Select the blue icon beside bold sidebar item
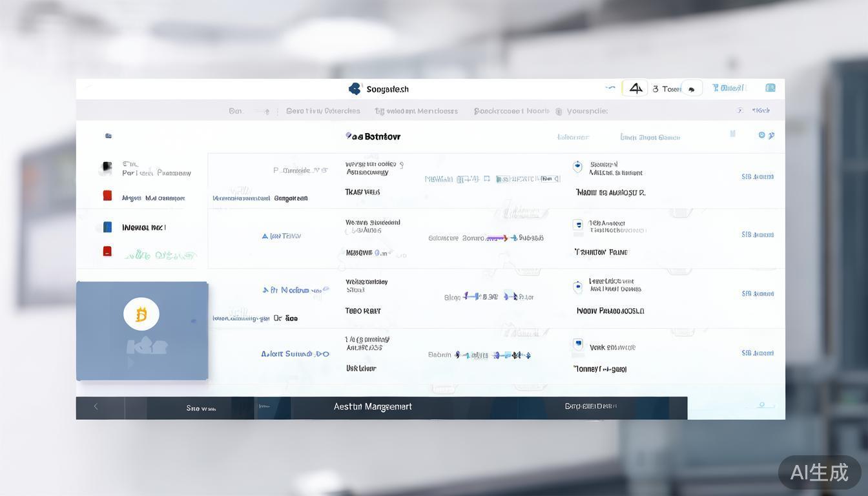 (107, 227)
